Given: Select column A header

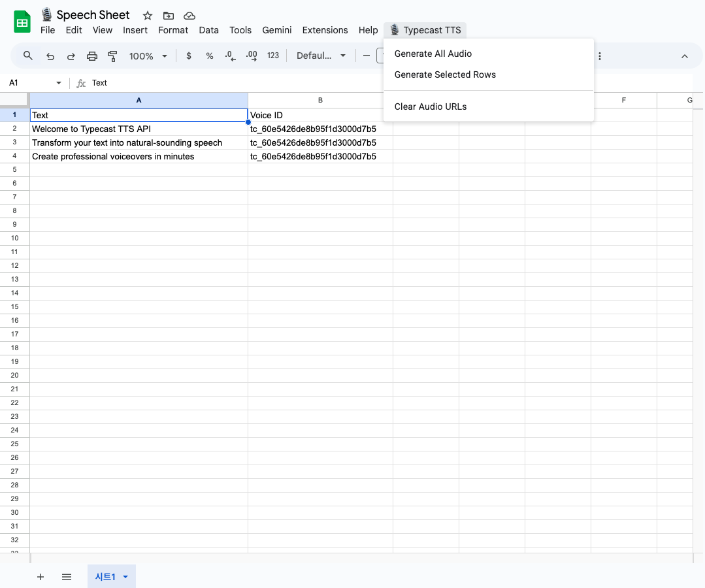Looking at the screenshot, I should tap(139, 100).
